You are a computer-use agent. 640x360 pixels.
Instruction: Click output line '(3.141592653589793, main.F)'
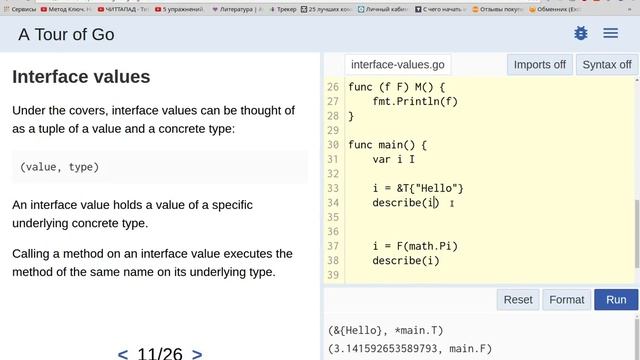pos(410,349)
